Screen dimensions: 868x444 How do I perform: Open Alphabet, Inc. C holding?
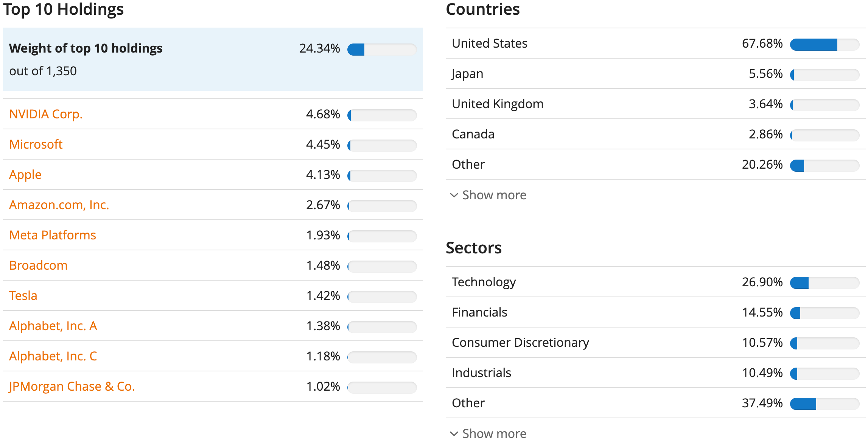click(x=53, y=356)
